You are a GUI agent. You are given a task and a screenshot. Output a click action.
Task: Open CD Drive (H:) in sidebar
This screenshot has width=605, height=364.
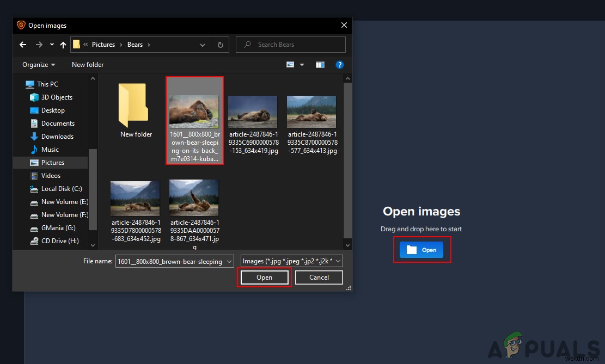click(54, 241)
